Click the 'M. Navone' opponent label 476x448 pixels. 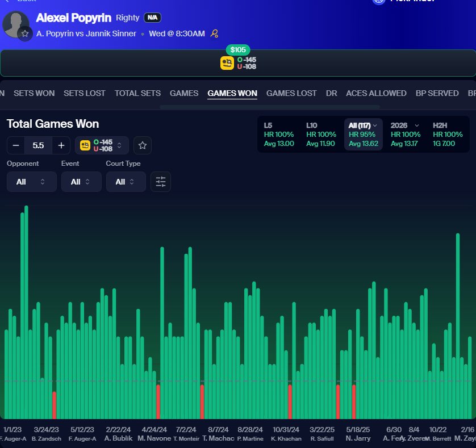click(154, 438)
